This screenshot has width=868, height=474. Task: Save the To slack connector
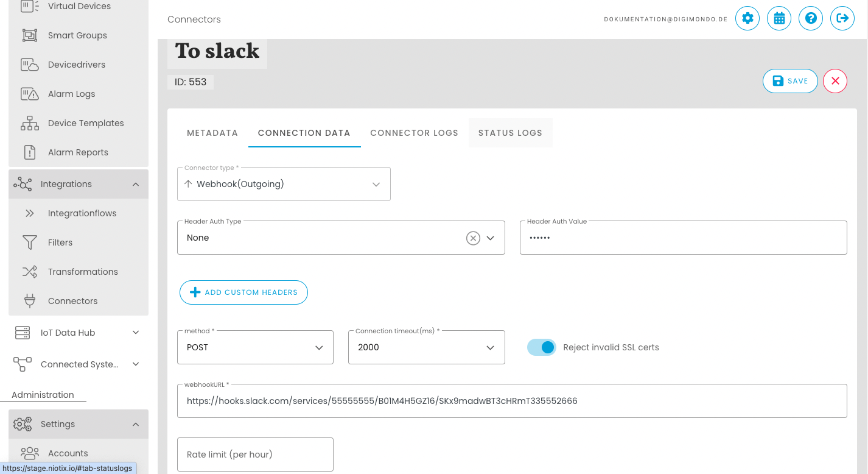tap(789, 80)
